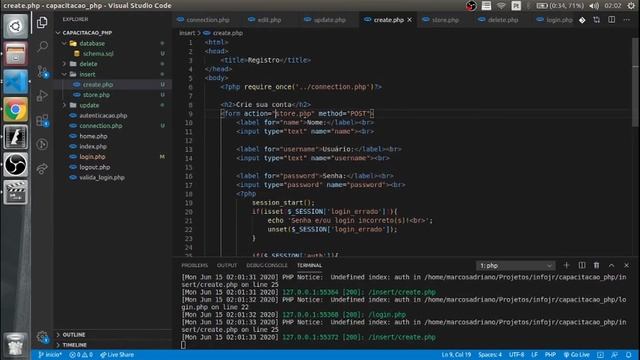Show the OUTPUT panel tab
This screenshot has height=360, width=640.
(227, 265)
